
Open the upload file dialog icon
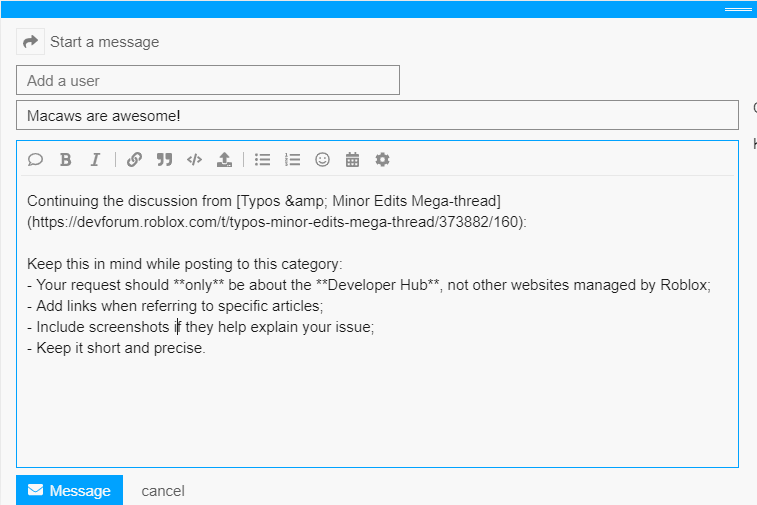[224, 159]
